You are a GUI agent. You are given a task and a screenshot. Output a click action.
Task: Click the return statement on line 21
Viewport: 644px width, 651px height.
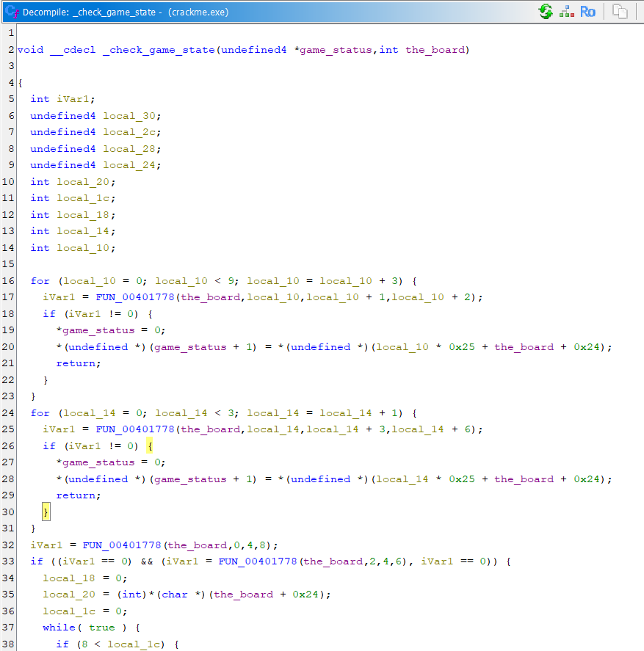coord(77,363)
